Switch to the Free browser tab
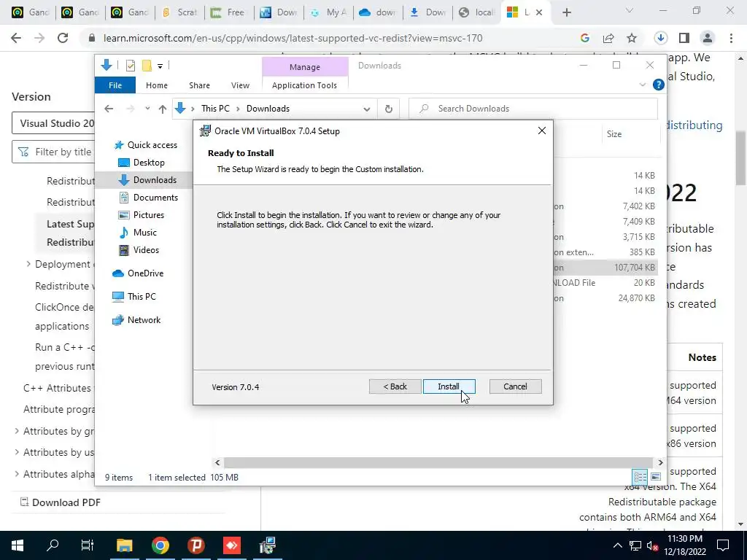Image resolution: width=747 pixels, height=560 pixels. pos(230,12)
